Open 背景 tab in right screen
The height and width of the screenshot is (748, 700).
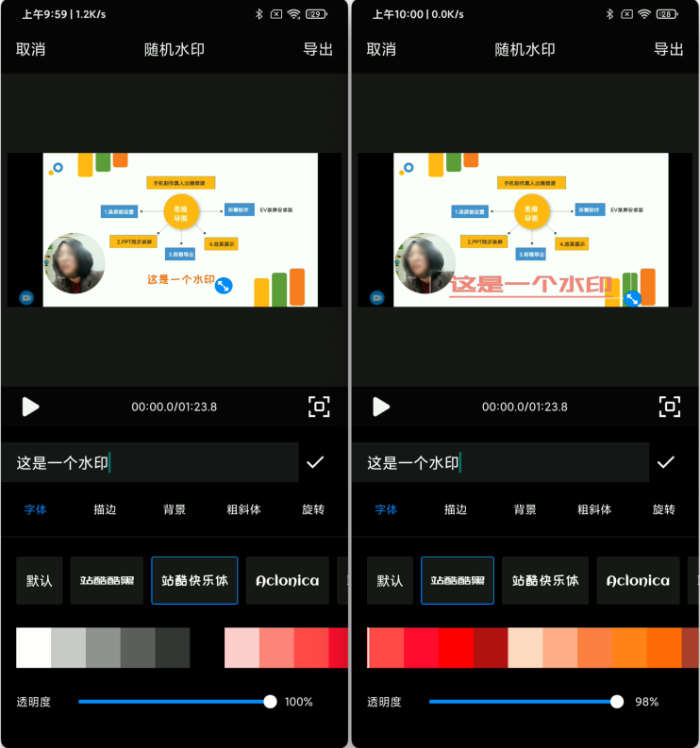tap(525, 509)
